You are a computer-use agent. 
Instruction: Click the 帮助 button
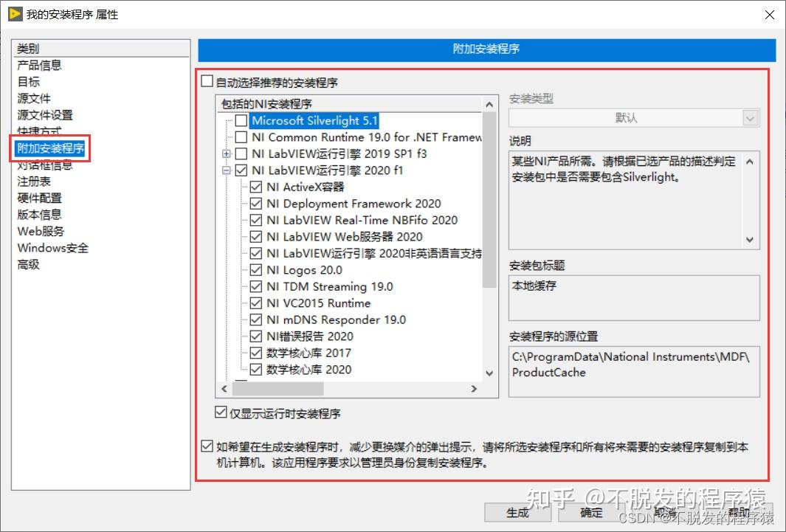tap(738, 513)
